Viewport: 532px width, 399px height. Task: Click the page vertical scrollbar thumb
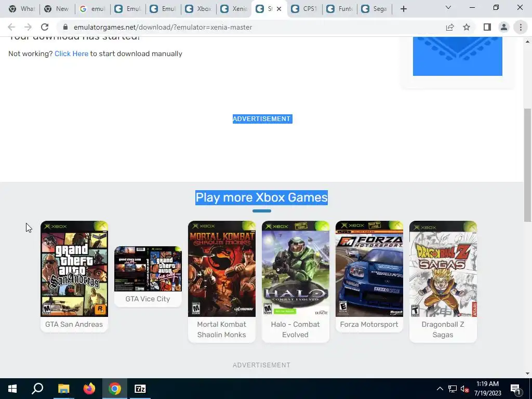coord(528,165)
